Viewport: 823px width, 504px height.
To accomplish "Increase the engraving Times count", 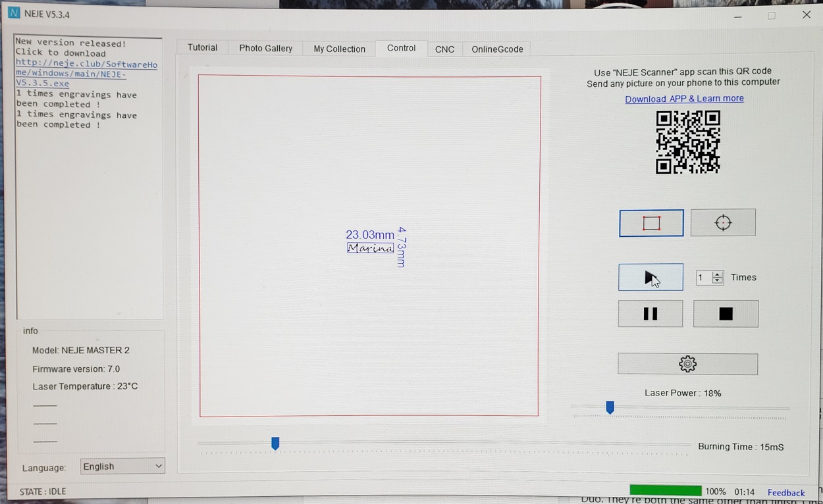I will [718, 274].
